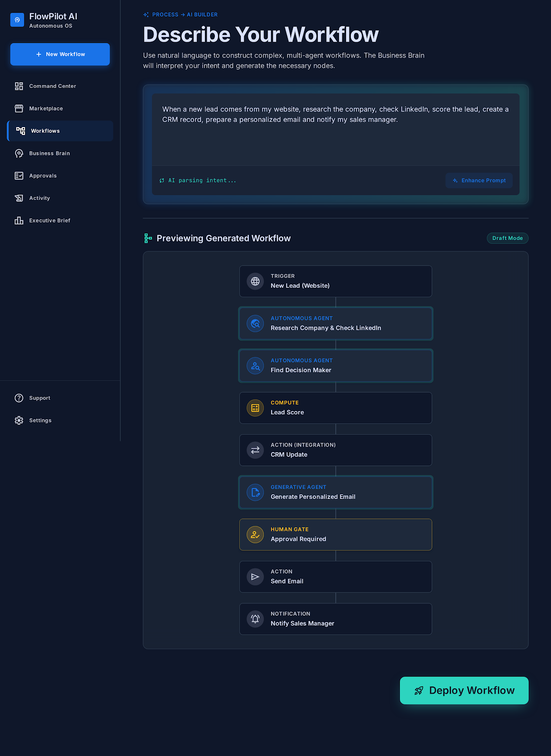Select Workflows in the sidebar
This screenshot has height=756, width=551.
60,131
